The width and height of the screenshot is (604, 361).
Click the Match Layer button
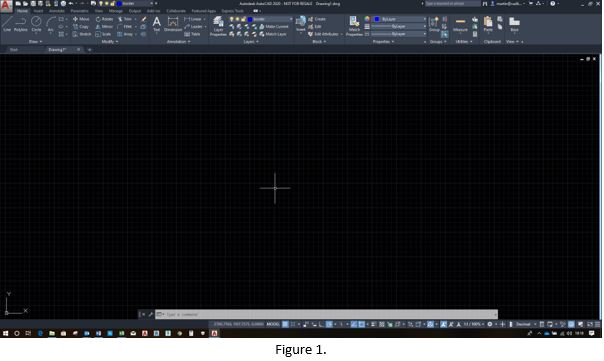click(x=273, y=34)
